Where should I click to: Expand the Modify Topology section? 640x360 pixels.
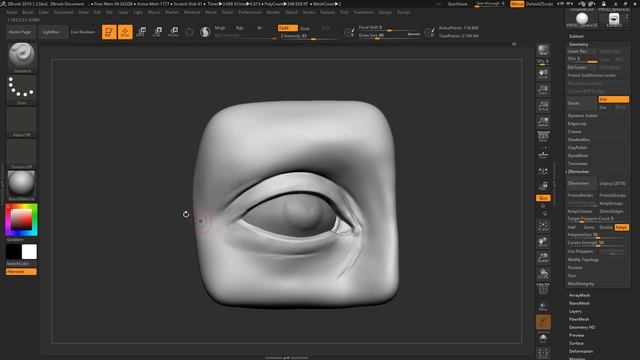tap(583, 260)
